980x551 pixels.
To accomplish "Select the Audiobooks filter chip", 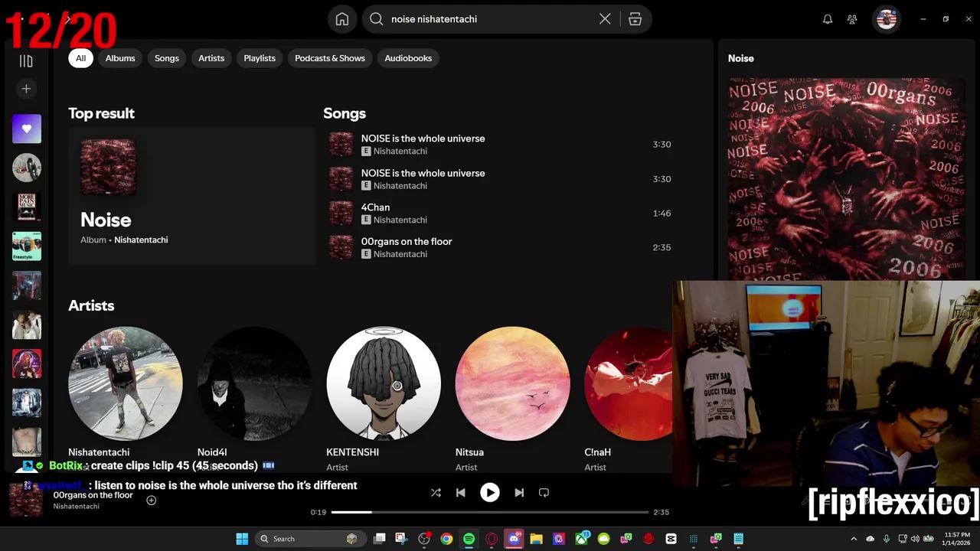I will [408, 58].
